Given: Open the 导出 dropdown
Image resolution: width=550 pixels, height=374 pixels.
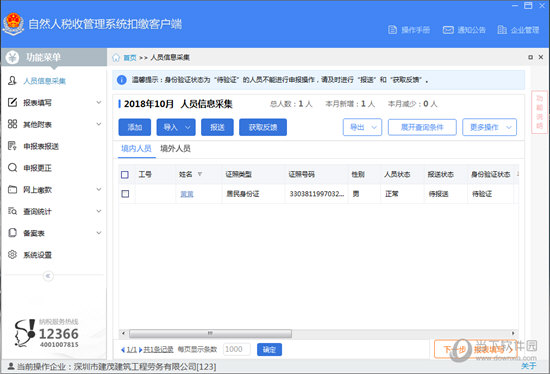Looking at the screenshot, I should tap(362, 127).
